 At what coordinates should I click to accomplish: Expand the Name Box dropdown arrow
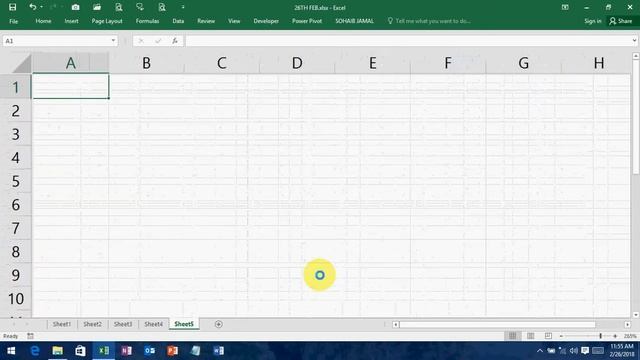click(113, 41)
